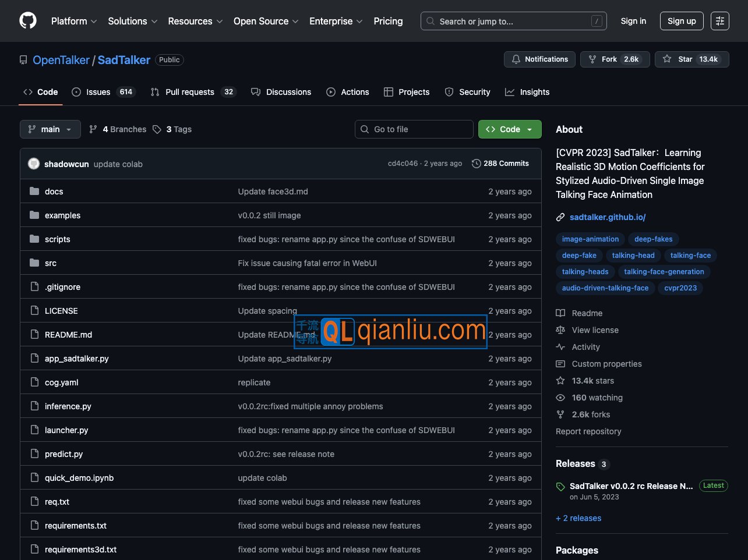Select the talking-head topic tag

coord(633,256)
